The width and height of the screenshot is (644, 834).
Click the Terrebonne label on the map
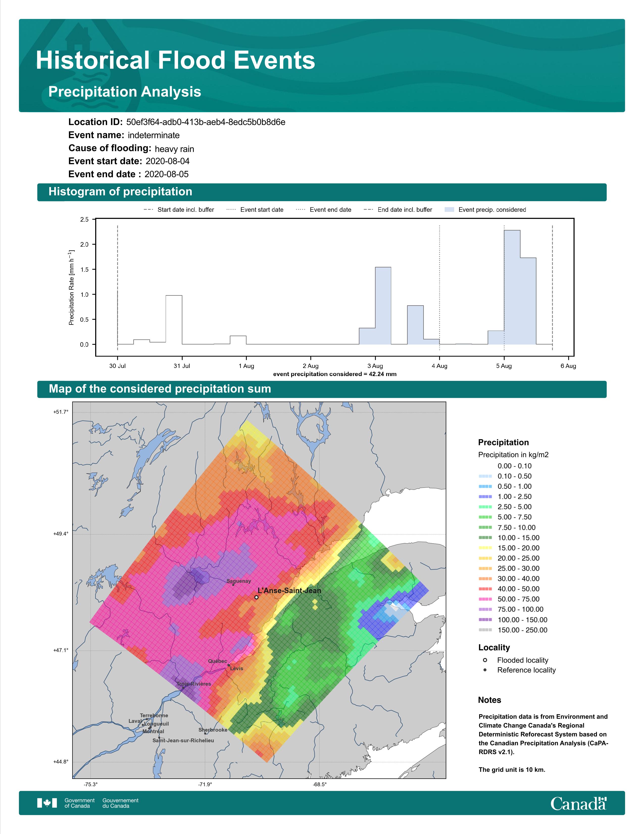[154, 715]
